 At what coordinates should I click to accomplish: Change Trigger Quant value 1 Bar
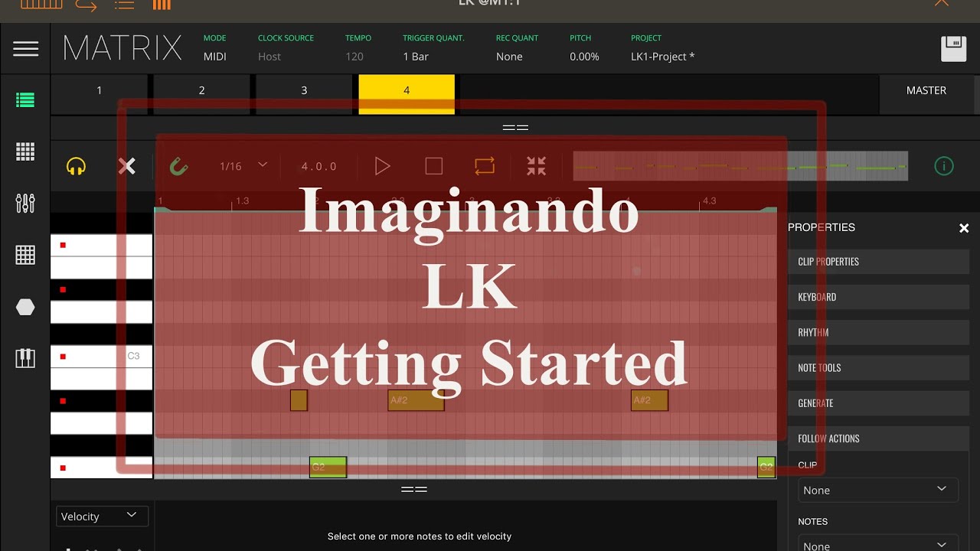[416, 57]
